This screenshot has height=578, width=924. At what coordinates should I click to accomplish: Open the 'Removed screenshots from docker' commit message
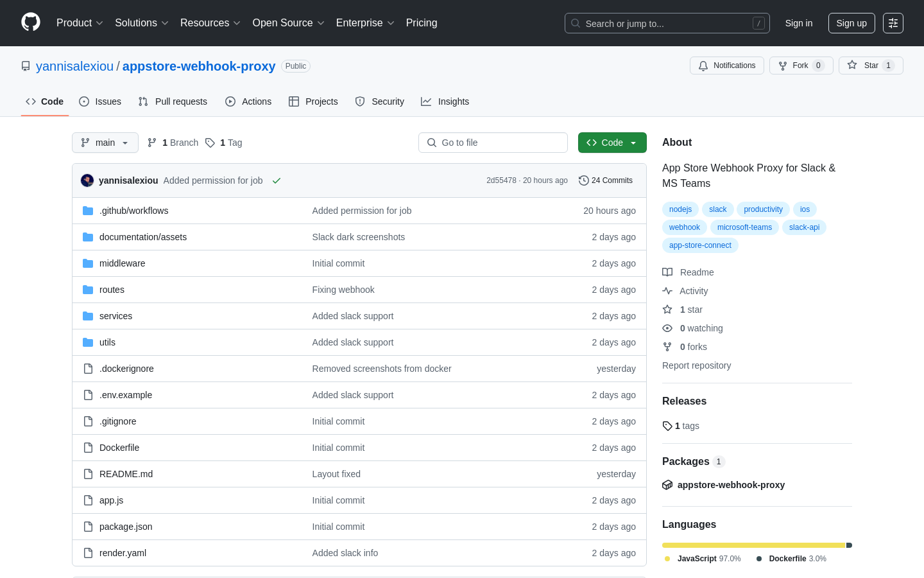point(382,369)
